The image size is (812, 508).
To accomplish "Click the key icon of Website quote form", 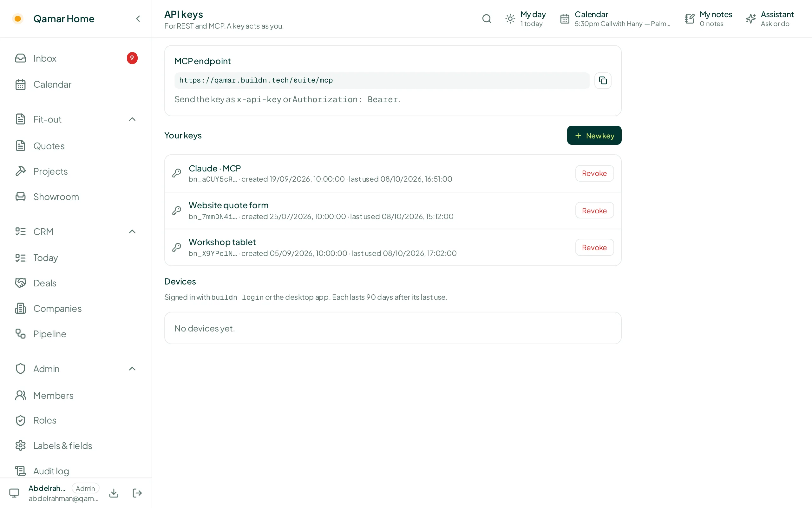I will pyautogui.click(x=176, y=210).
